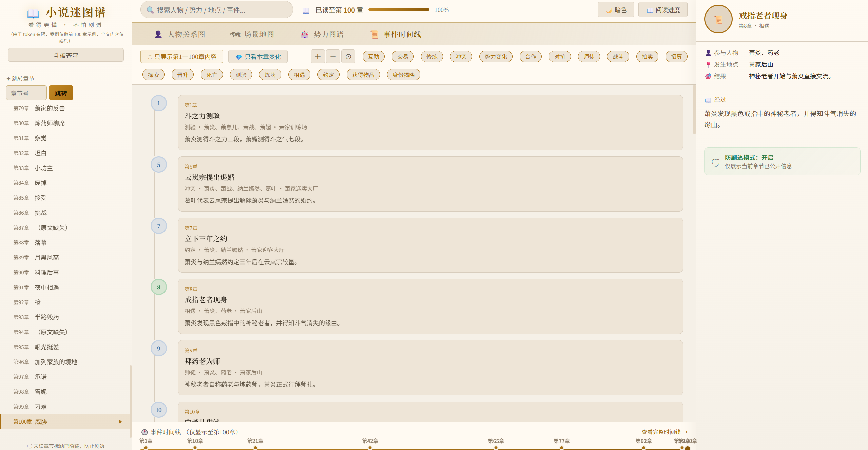868x450 pixels.
Task: Select chapter 第96章 加列家族的境地
Action: tap(65, 362)
